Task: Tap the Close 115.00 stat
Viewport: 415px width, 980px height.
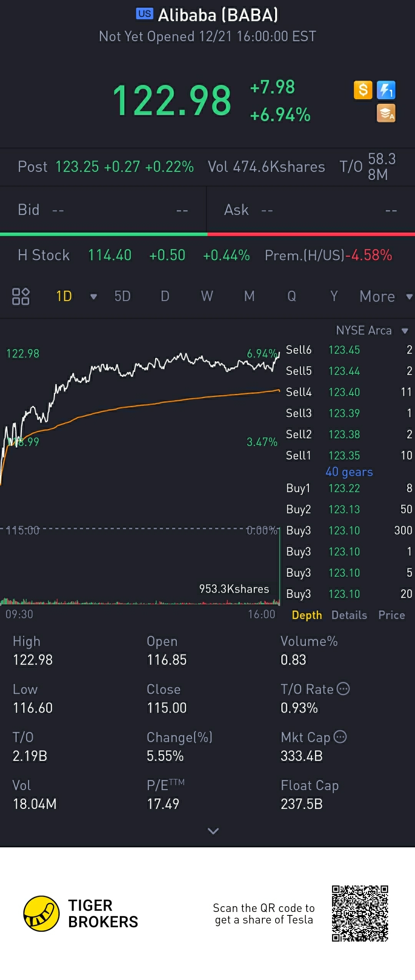Action: 167,699
